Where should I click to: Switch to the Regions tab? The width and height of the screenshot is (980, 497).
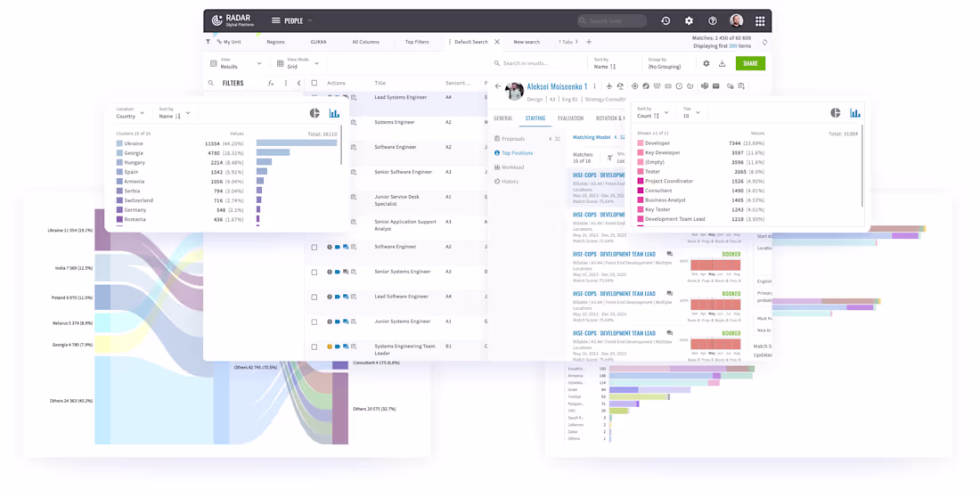coord(275,42)
